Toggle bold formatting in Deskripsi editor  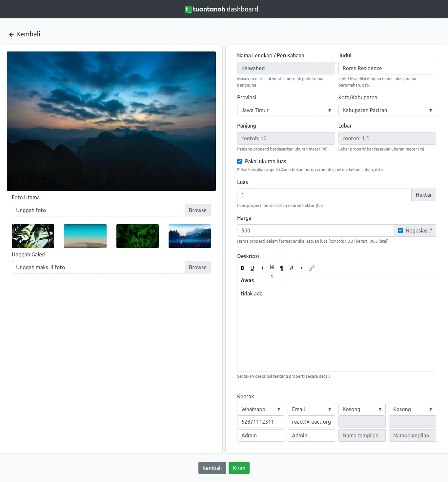coord(242,268)
